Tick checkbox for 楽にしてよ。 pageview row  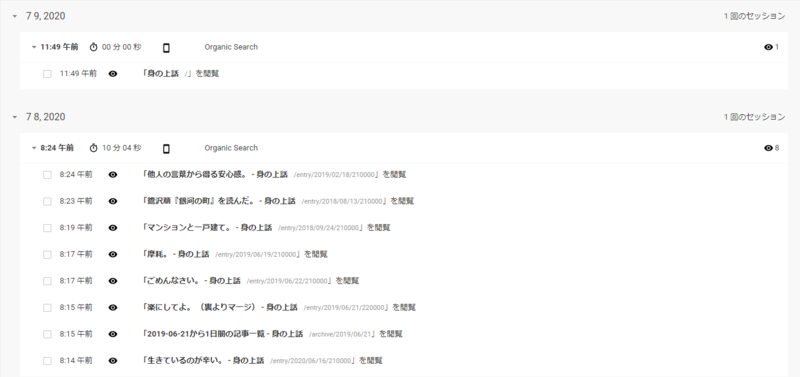click(47, 308)
